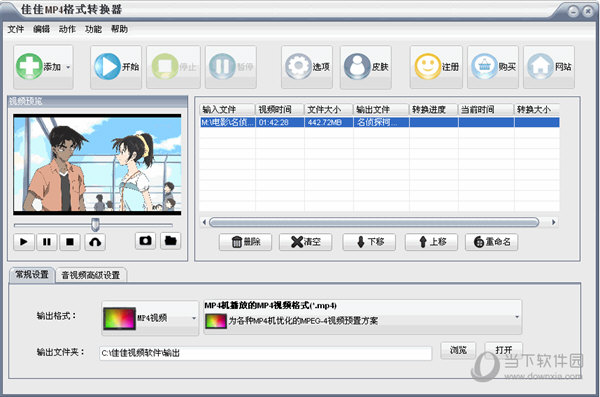Open snapshot folder icon under preview
600x397 pixels.
pos(170,241)
